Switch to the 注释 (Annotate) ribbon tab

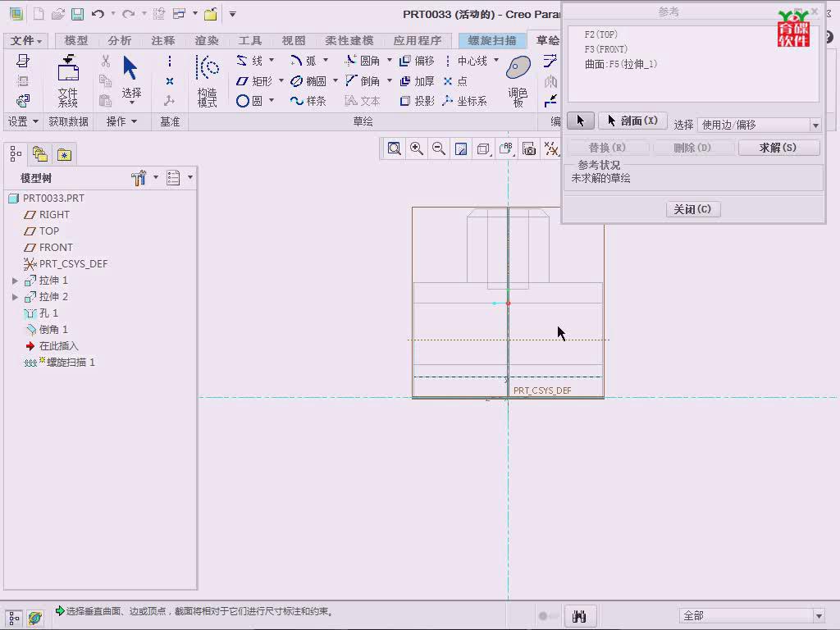click(x=163, y=40)
